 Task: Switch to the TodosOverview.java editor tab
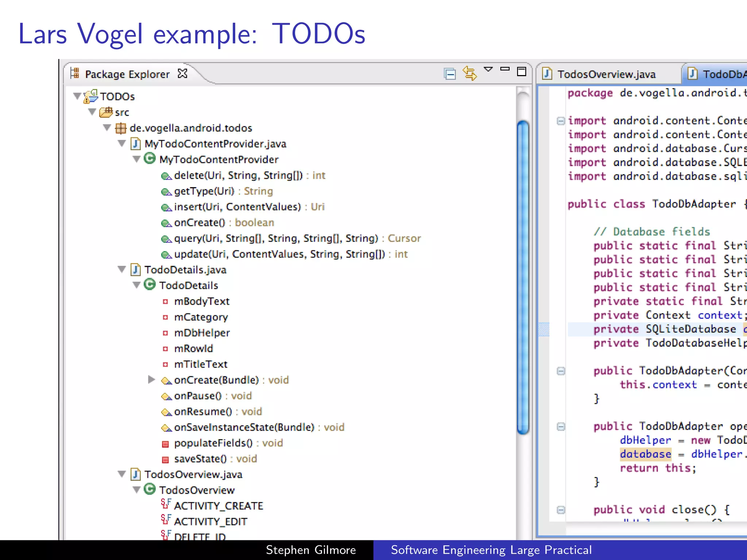[607, 74]
